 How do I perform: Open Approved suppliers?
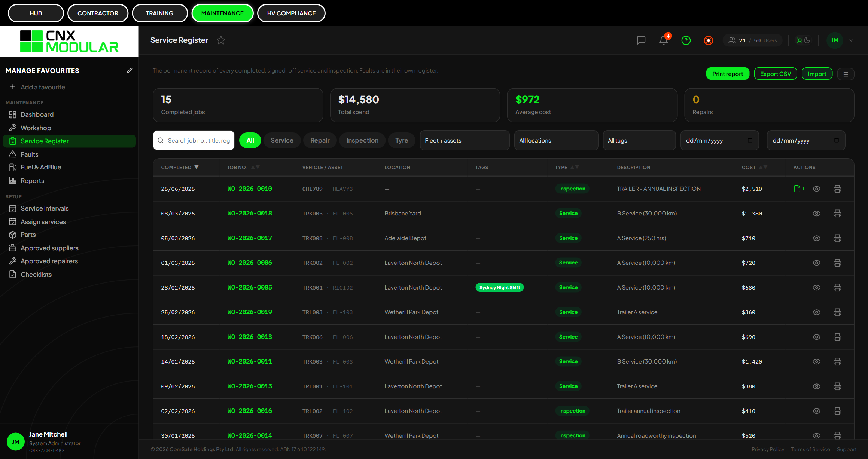pos(69,248)
